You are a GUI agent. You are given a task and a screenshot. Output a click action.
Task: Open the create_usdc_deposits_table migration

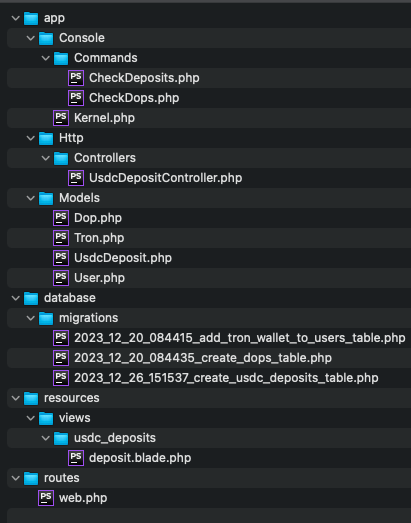(226, 378)
